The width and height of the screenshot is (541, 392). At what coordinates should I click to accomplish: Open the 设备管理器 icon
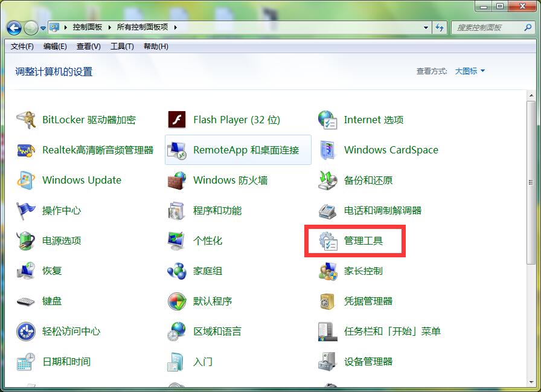pos(327,361)
